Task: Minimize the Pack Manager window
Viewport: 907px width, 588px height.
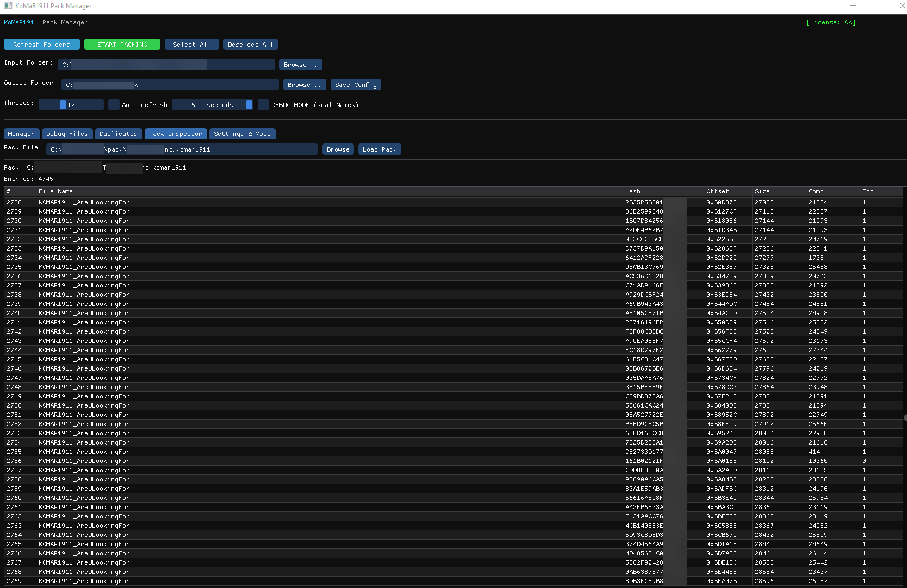Action: pyautogui.click(x=853, y=6)
